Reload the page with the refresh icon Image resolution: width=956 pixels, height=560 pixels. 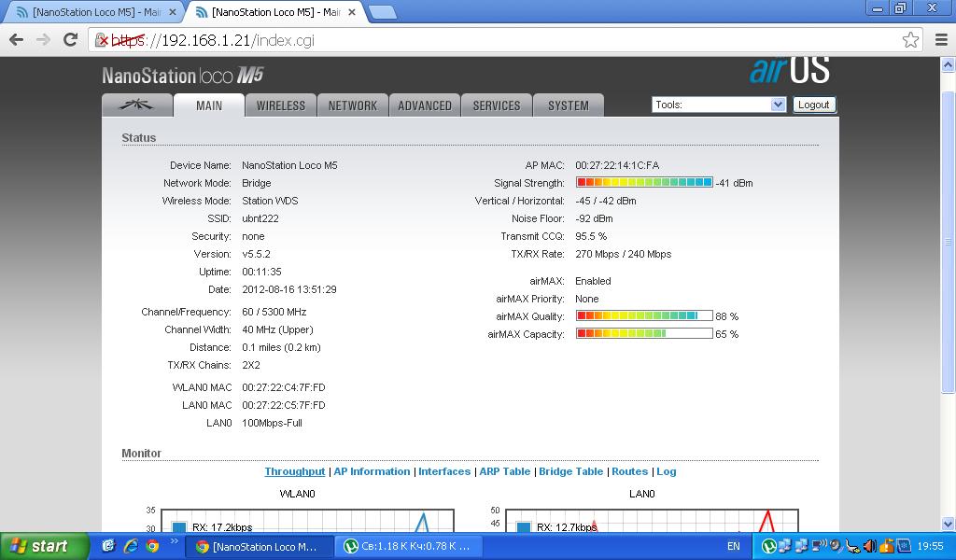70,39
